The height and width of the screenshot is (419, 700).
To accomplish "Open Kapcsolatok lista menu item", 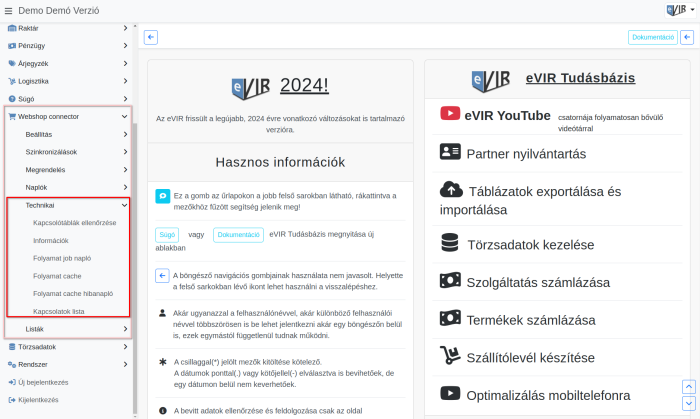I will [58, 311].
